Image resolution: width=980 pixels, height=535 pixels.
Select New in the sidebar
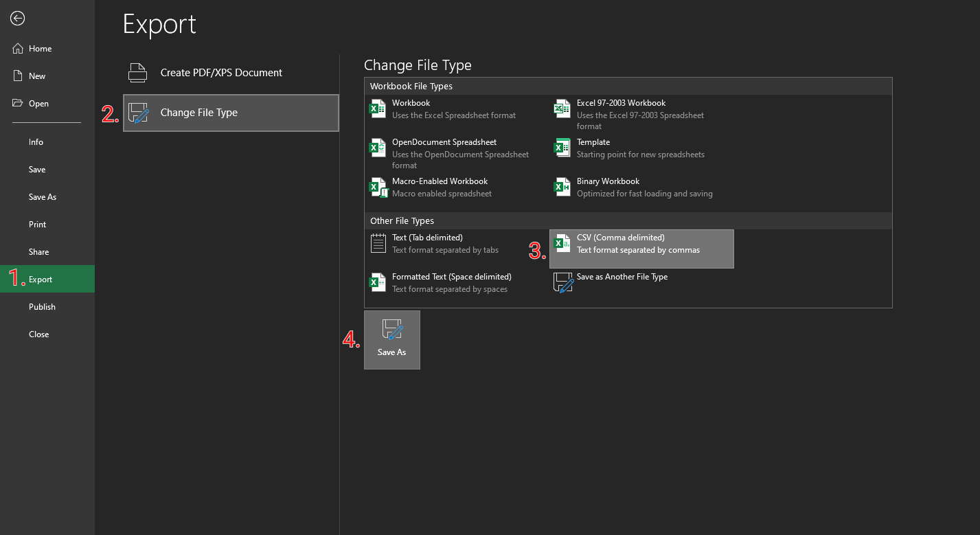point(47,76)
